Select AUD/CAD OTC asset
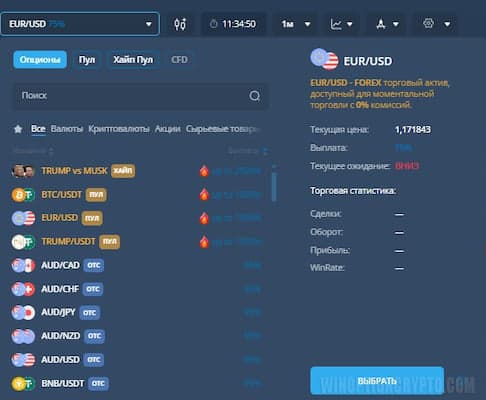The image size is (486, 400). [140, 265]
